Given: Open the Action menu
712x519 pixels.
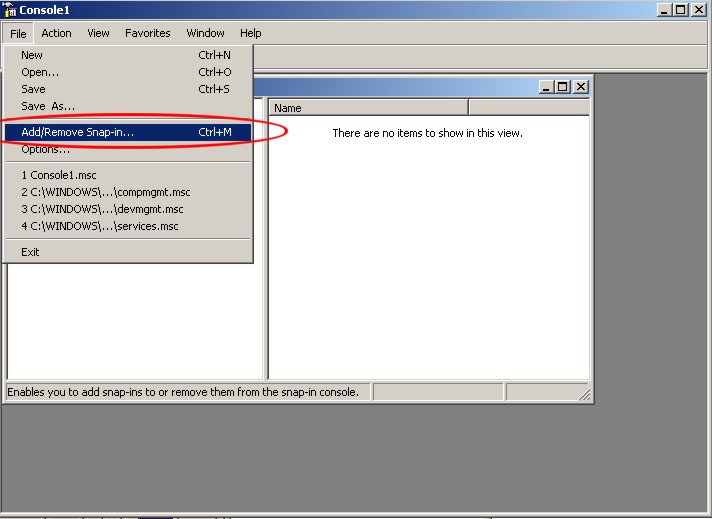Looking at the screenshot, I should coord(56,33).
